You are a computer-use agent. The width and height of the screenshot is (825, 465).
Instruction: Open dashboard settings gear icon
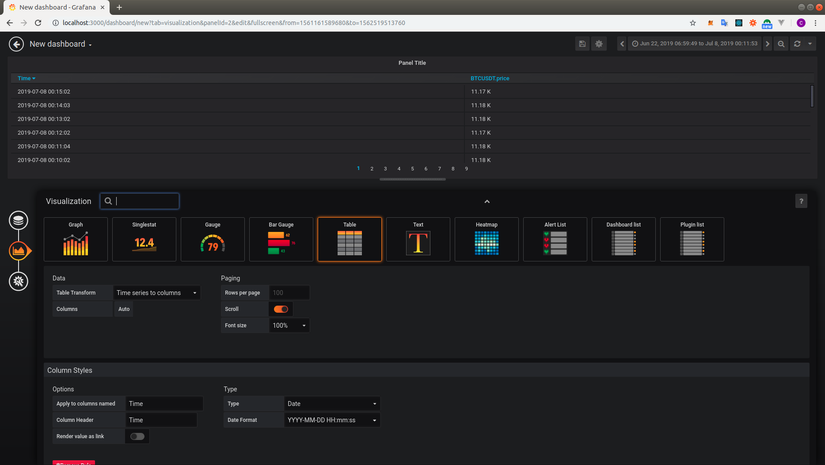pos(599,44)
